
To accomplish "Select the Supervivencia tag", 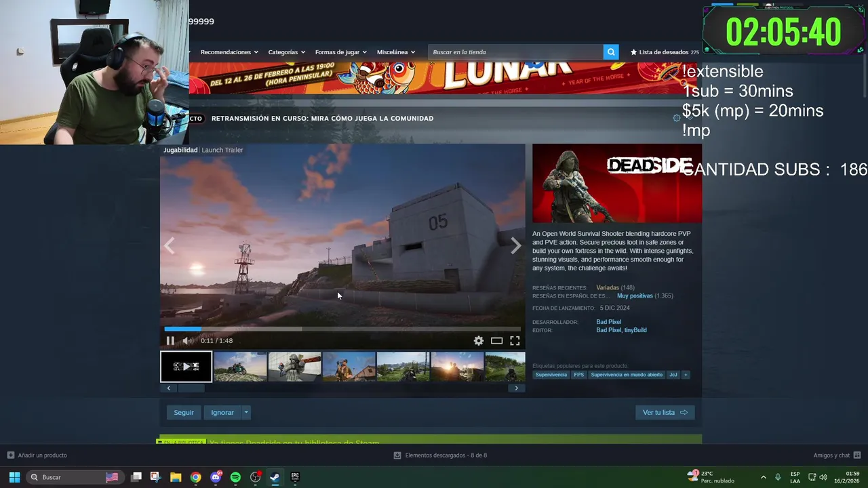I will click(551, 375).
